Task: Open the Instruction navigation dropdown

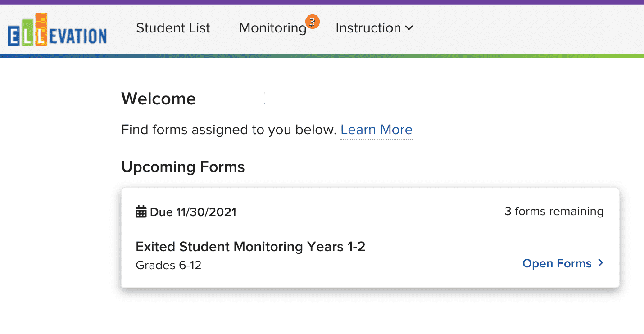Action: click(x=369, y=28)
